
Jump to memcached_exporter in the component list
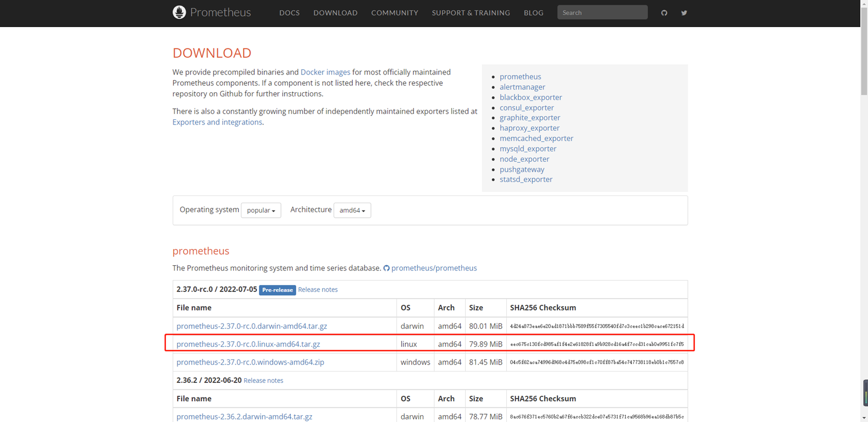537,139
